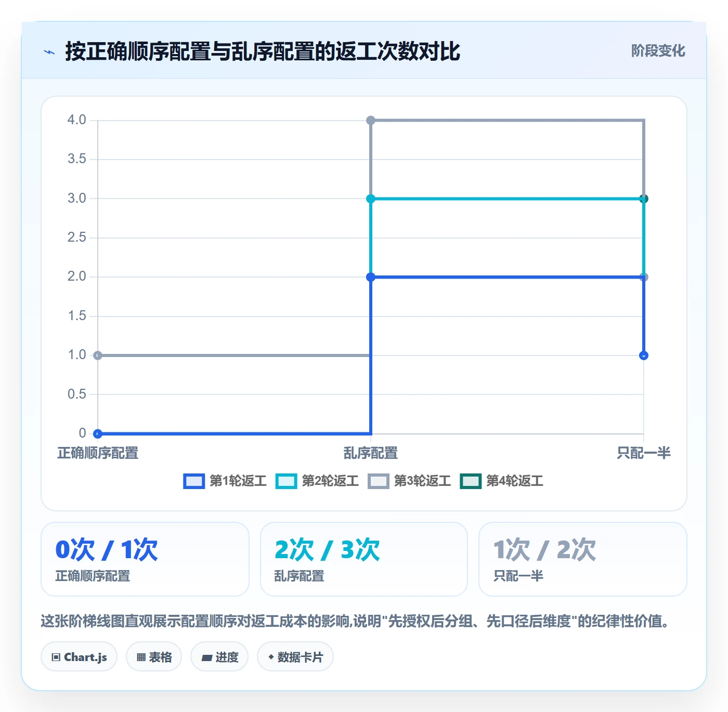
Task: Toggle the 第1轮返工 legend series
Action: click(x=225, y=481)
